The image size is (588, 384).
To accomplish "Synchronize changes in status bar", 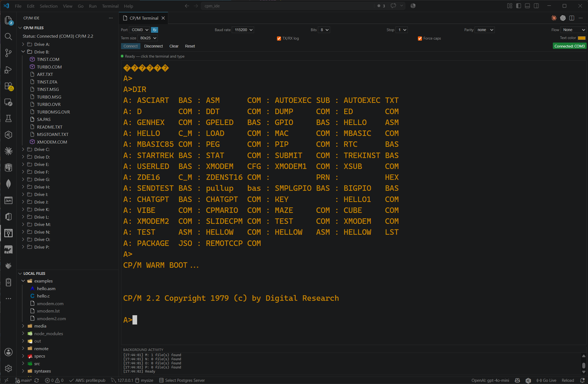I will point(37,380).
